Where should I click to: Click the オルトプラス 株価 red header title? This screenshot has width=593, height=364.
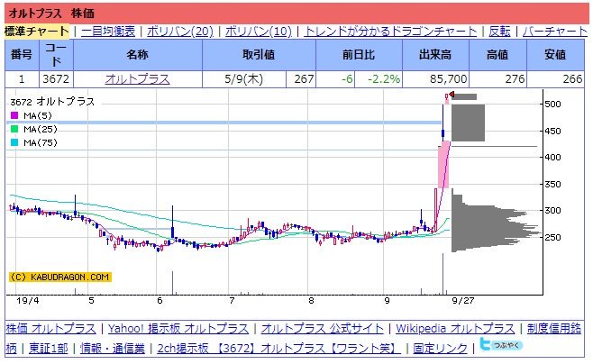pos(51,14)
